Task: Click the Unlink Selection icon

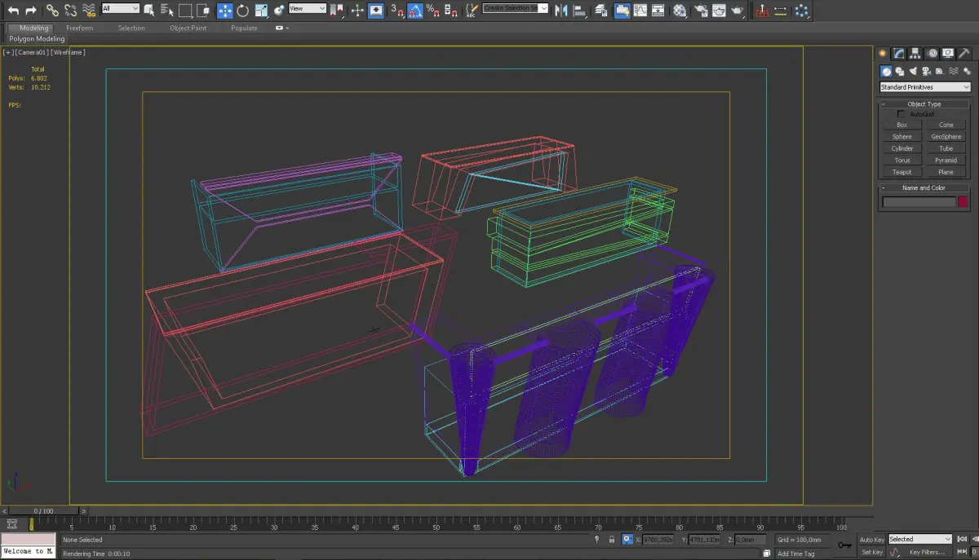Action: click(70, 11)
